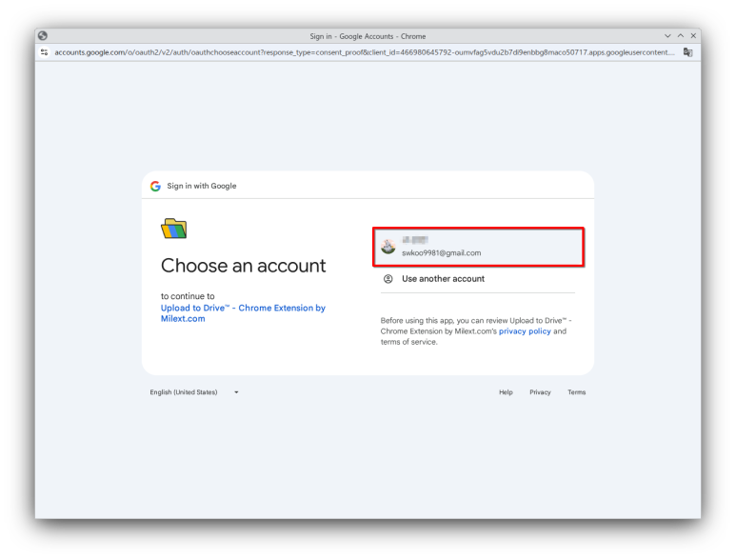The height and width of the screenshot is (560, 736).
Task: Open the Help link in footer
Action: tap(506, 392)
